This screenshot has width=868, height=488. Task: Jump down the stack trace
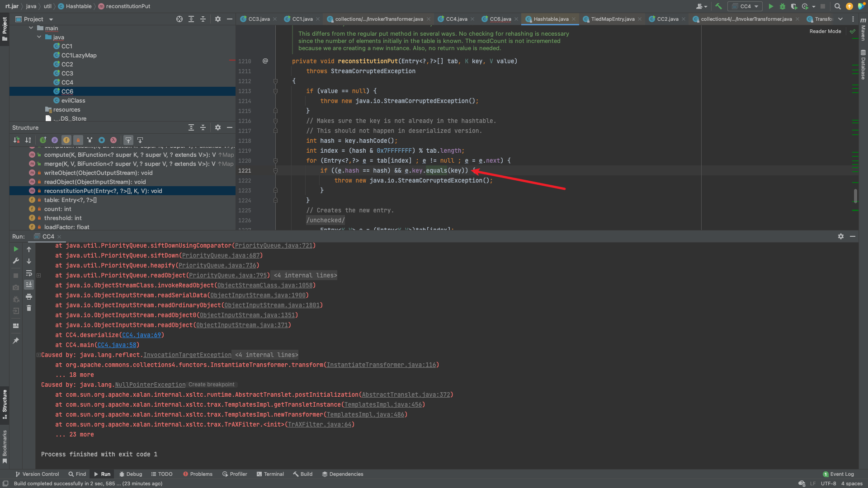(29, 261)
